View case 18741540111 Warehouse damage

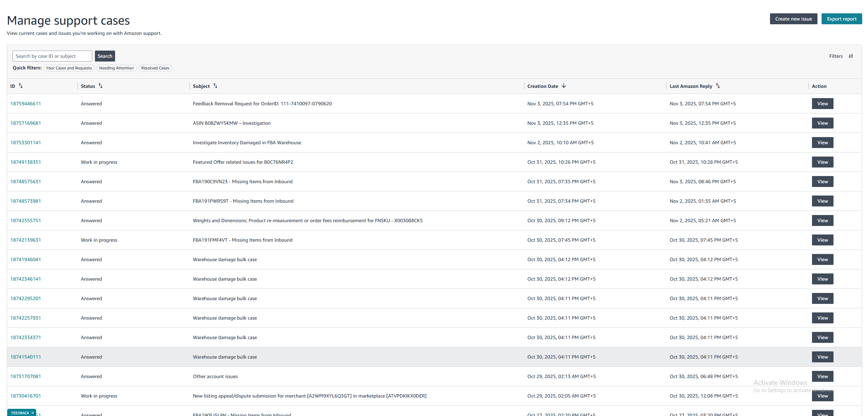point(823,357)
